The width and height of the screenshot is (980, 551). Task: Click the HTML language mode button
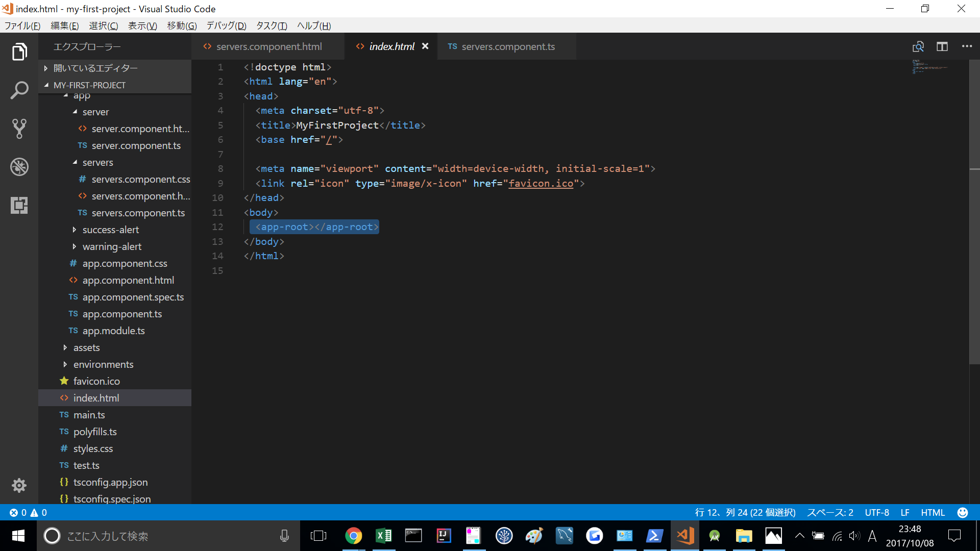(x=933, y=513)
